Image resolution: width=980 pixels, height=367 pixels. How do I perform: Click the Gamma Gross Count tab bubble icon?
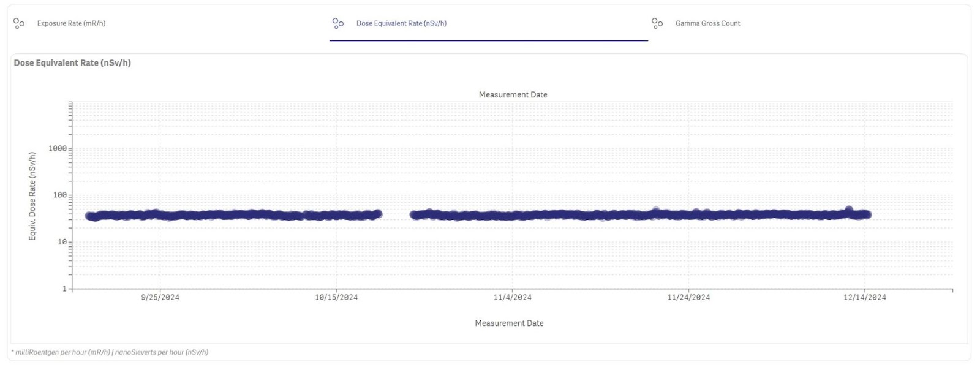657,23
